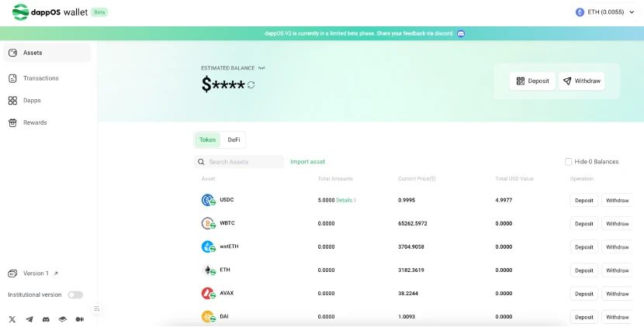Viewport: 644px width, 327px height.
Task: Open the Medium social icon
Action: click(x=80, y=319)
